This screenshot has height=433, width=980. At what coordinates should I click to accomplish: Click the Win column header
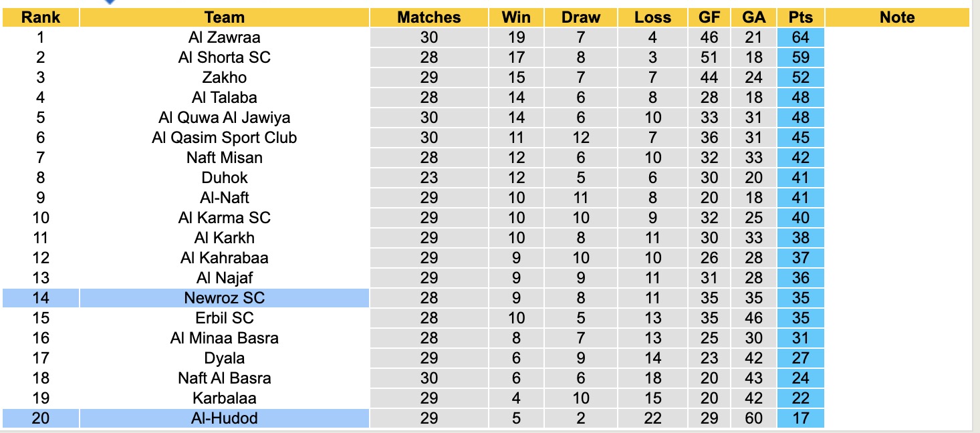pyautogui.click(x=516, y=17)
